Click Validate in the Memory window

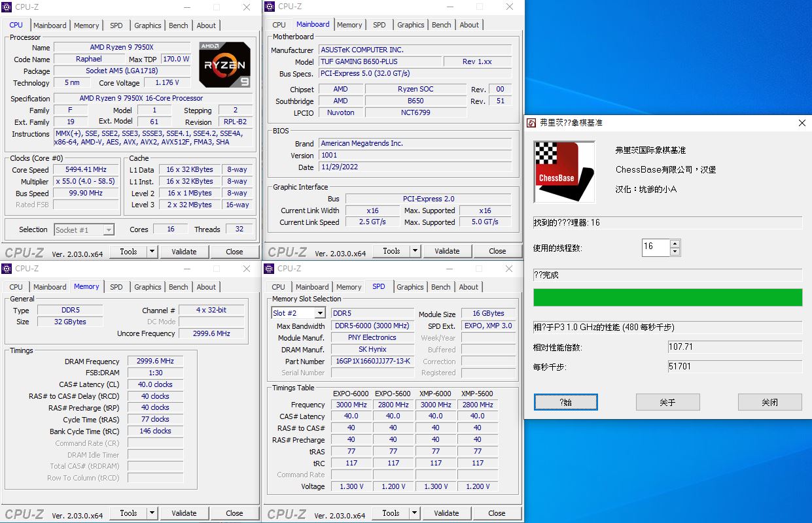click(184, 513)
